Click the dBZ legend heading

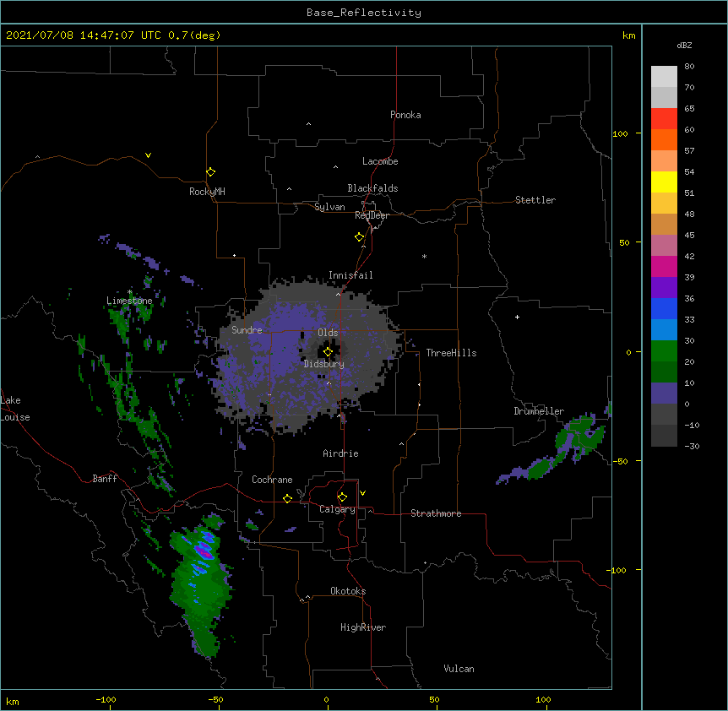684,45
